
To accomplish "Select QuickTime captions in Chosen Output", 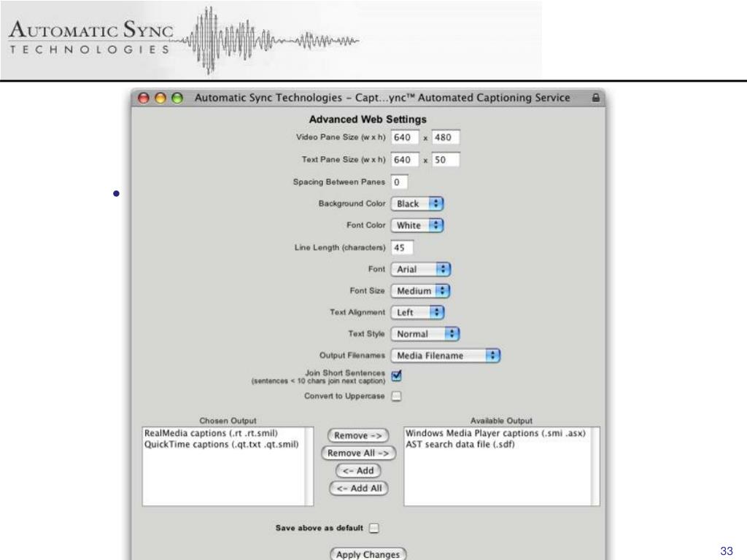I will (222, 444).
